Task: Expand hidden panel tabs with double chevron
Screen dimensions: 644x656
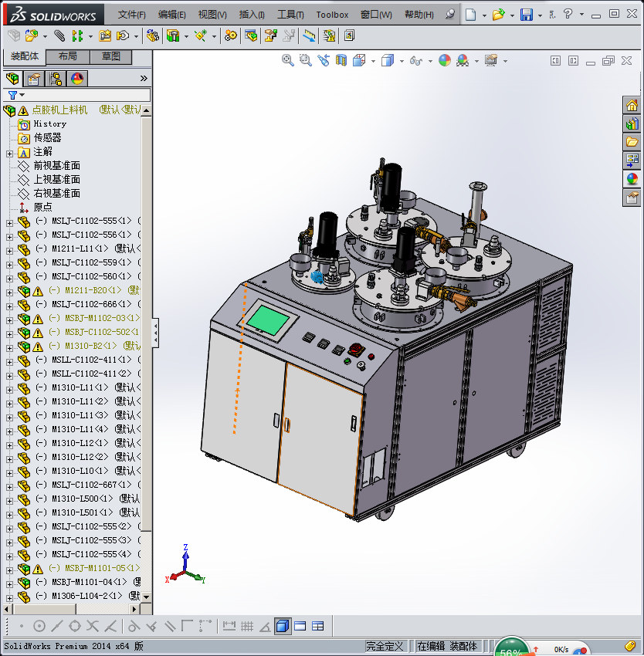Action: 144,78
